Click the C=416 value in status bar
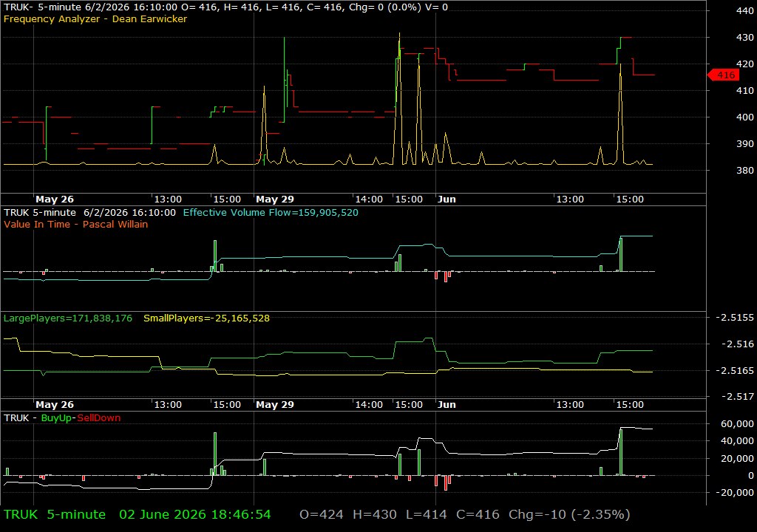This screenshot has height=532, width=757. tap(478, 514)
